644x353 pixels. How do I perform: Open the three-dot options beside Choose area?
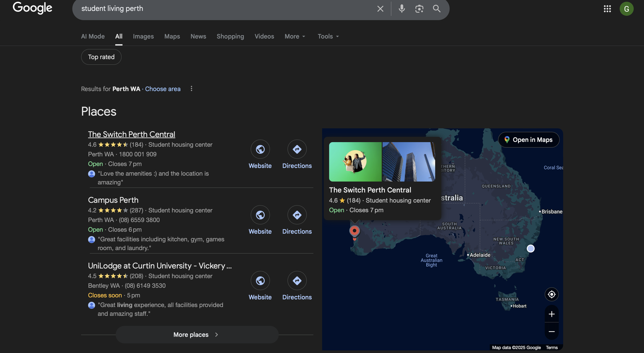pyautogui.click(x=191, y=89)
